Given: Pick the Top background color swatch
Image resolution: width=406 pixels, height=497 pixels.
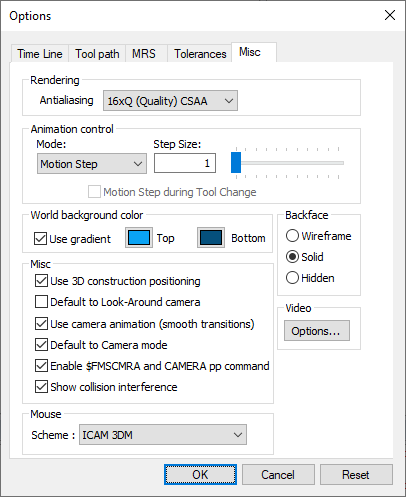Looking at the screenshot, I should (x=139, y=238).
